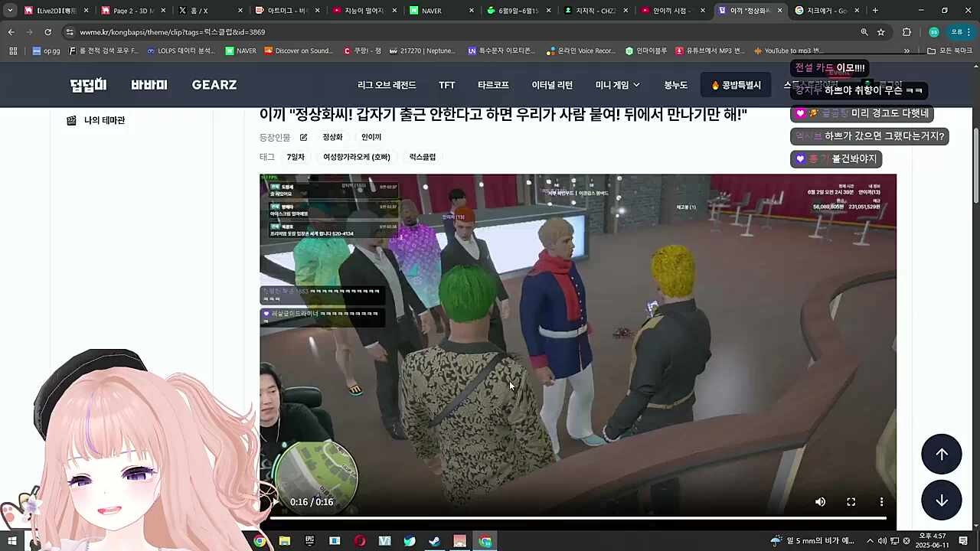Reload the current page
Image resolution: width=980 pixels, height=551 pixels.
tap(47, 32)
